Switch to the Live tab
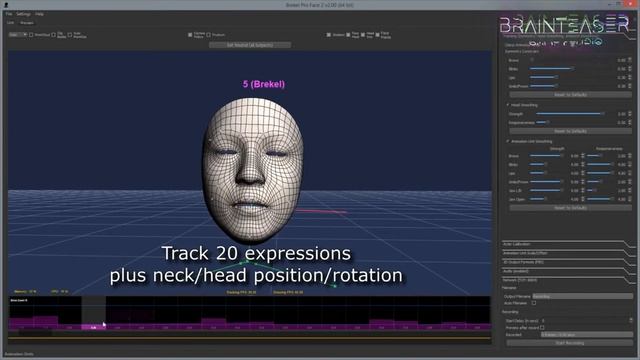 click(10, 23)
